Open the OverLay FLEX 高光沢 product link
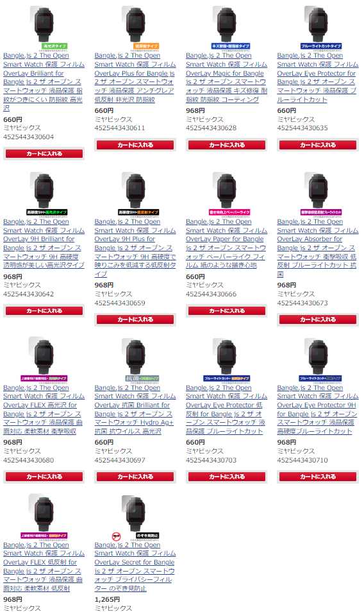Image resolution: width=364 pixels, height=612 pixels. tap(44, 409)
